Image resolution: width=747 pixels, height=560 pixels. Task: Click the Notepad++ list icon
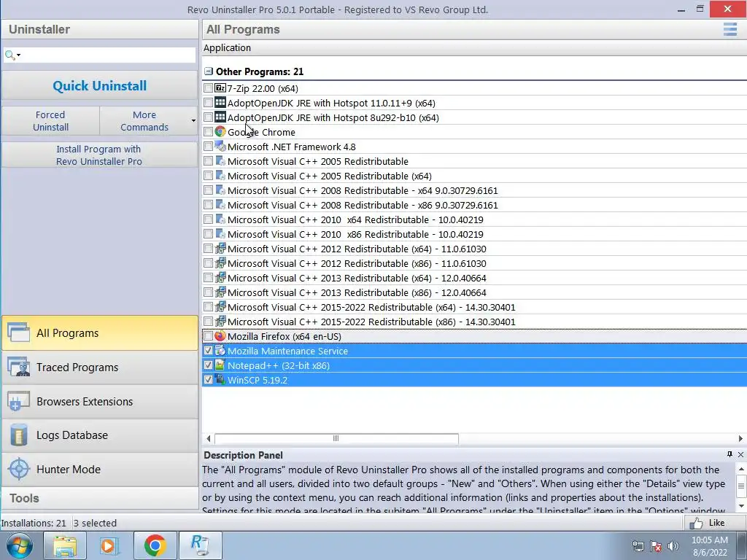pos(220,365)
